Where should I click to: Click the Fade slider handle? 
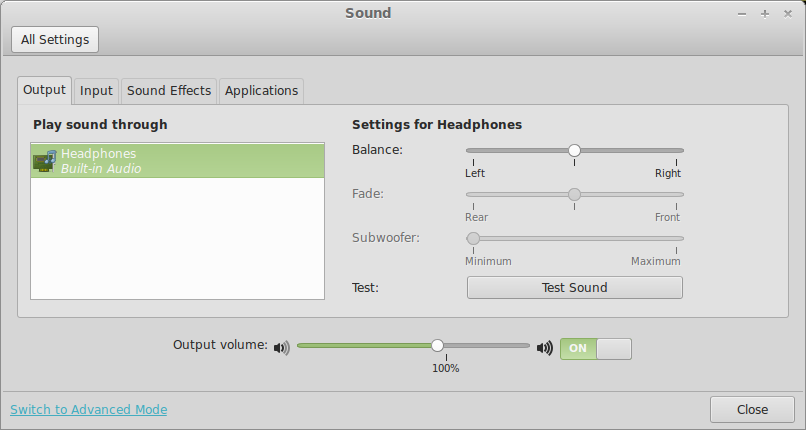574,194
